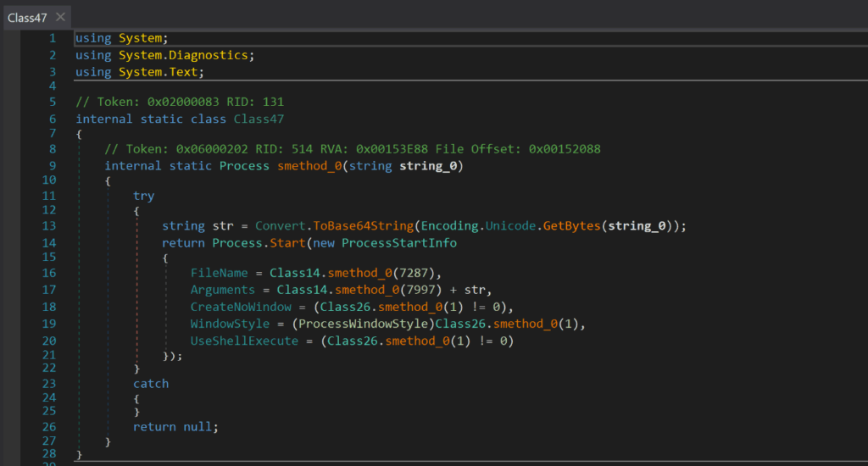
Task: Click the smethod_0 method name on line 9
Action: coord(309,166)
